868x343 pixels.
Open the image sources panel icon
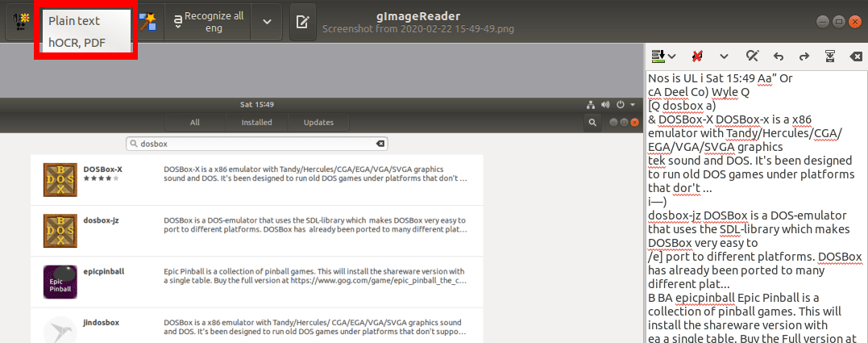click(x=19, y=21)
